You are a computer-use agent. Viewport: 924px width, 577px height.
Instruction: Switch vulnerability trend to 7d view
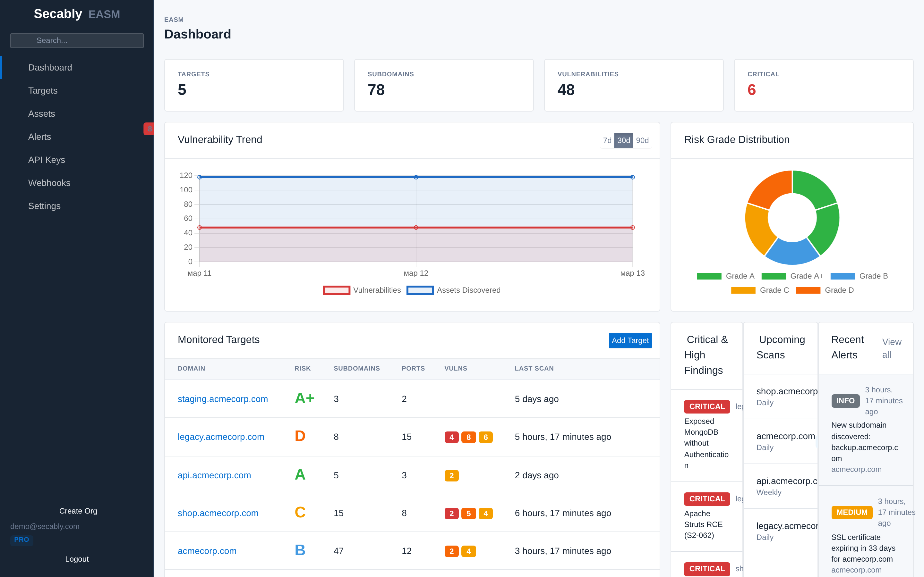(x=607, y=140)
